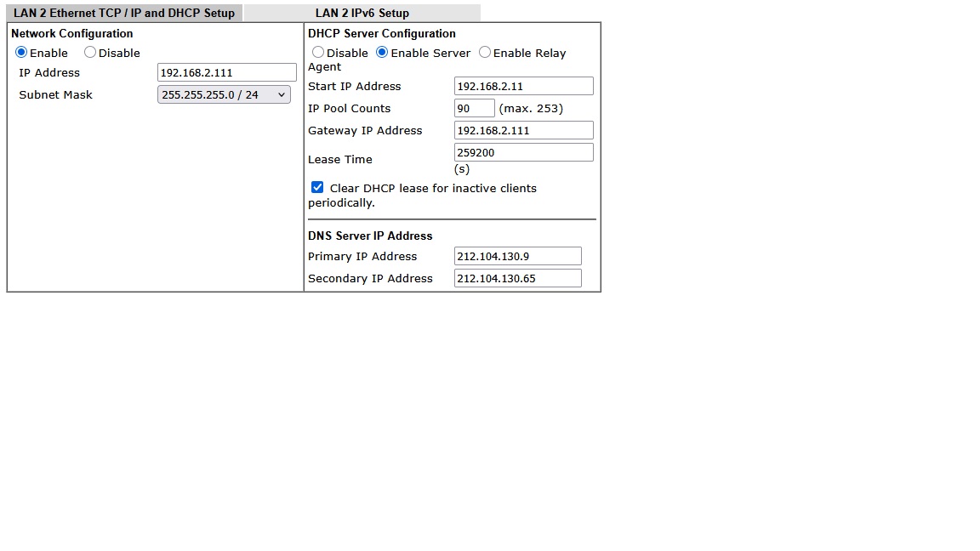Click the Subnet Mask dropdown chevron arrow
The image size is (980, 551).
coord(282,95)
